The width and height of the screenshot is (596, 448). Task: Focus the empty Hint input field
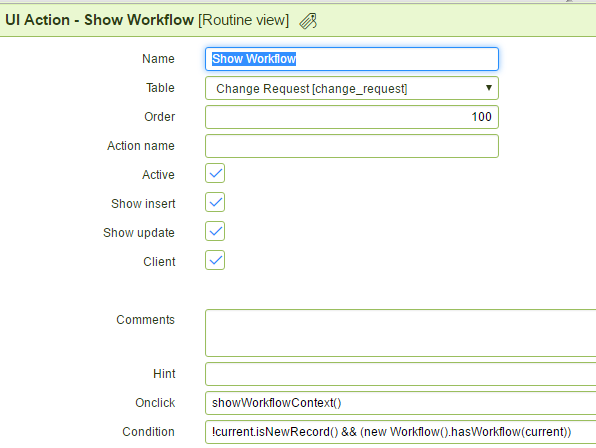coord(401,374)
